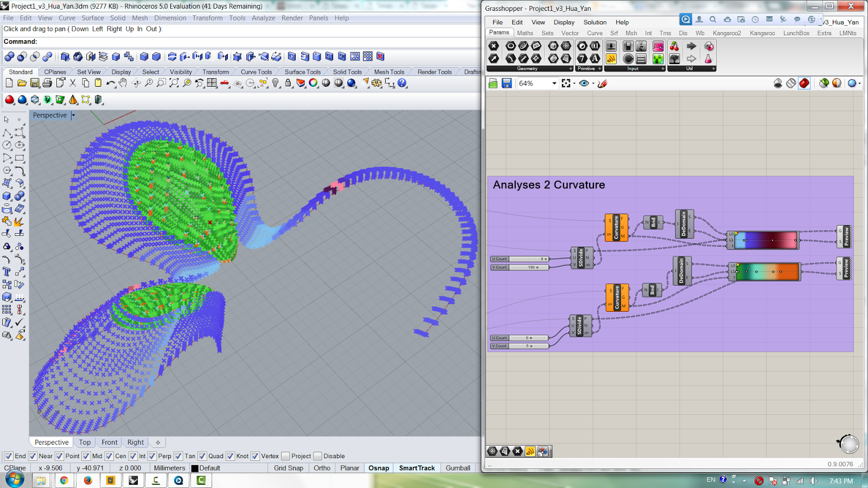Open Rhino Help question mark icon
This screenshot has width=868, height=488.
(x=402, y=83)
